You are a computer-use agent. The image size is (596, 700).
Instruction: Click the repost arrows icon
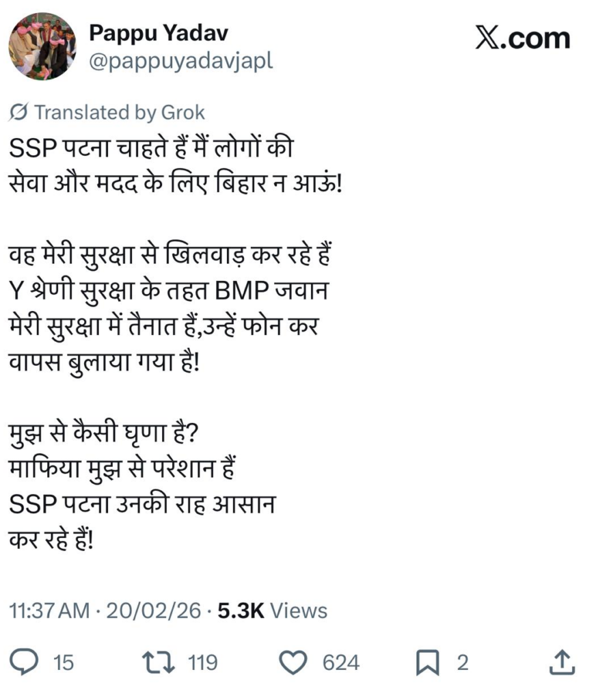pyautogui.click(x=157, y=662)
